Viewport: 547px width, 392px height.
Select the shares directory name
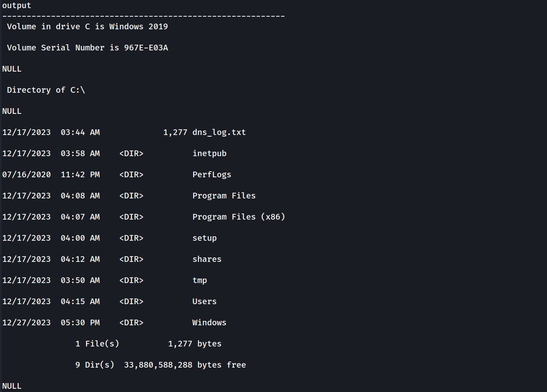click(207, 259)
